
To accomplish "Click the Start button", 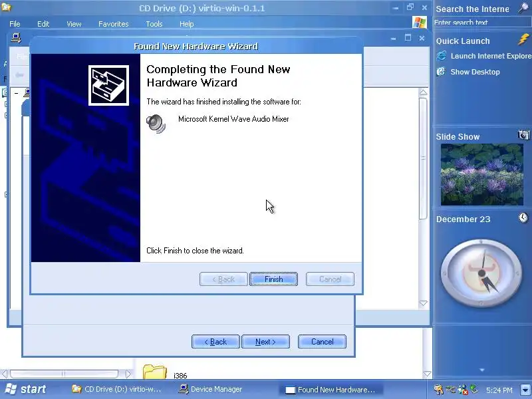I will (x=27, y=389).
